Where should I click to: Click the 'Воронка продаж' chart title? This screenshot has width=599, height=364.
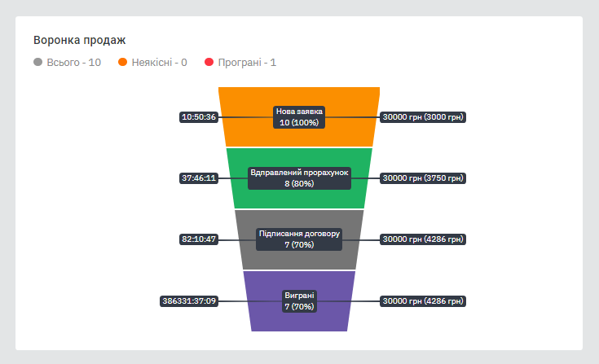click(79, 40)
